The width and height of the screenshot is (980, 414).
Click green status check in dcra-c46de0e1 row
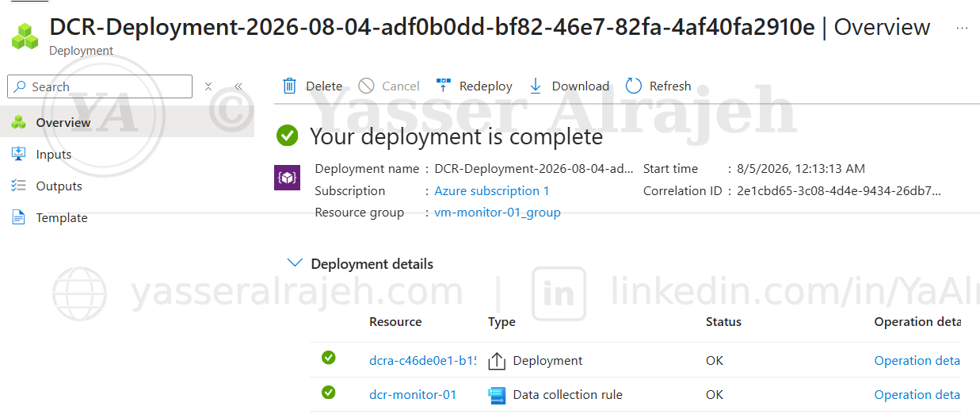[329, 358]
